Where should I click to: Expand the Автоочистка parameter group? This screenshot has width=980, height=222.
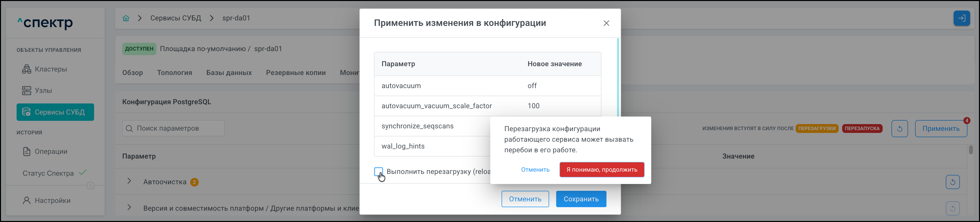(129, 181)
